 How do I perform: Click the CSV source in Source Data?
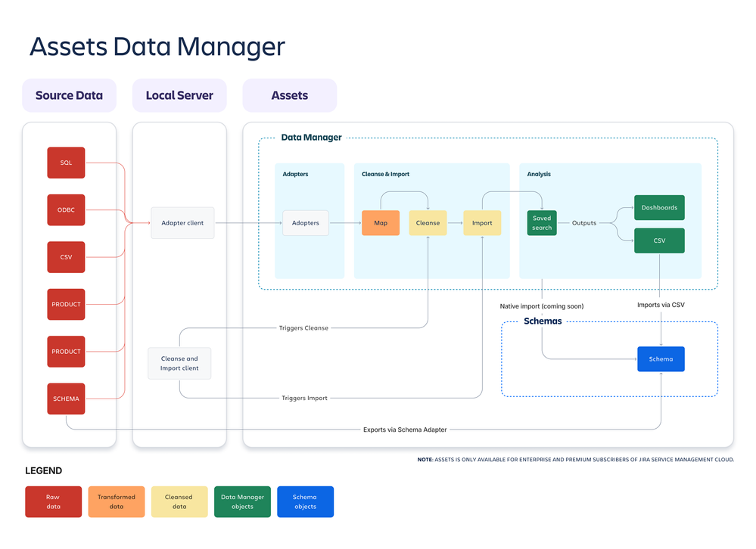(x=66, y=257)
